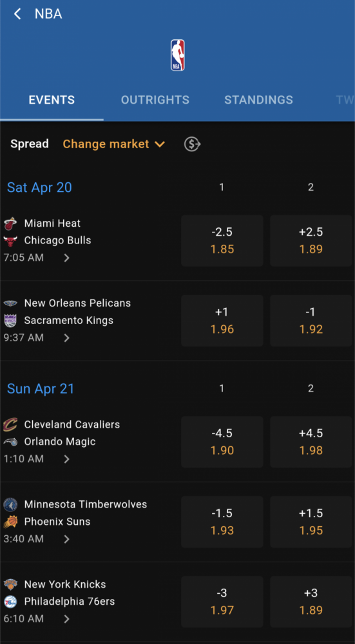Viewport: 355px width, 644px height.
Task: Pick Phoenix Suns +1.5 at 1.95
Action: (x=311, y=522)
